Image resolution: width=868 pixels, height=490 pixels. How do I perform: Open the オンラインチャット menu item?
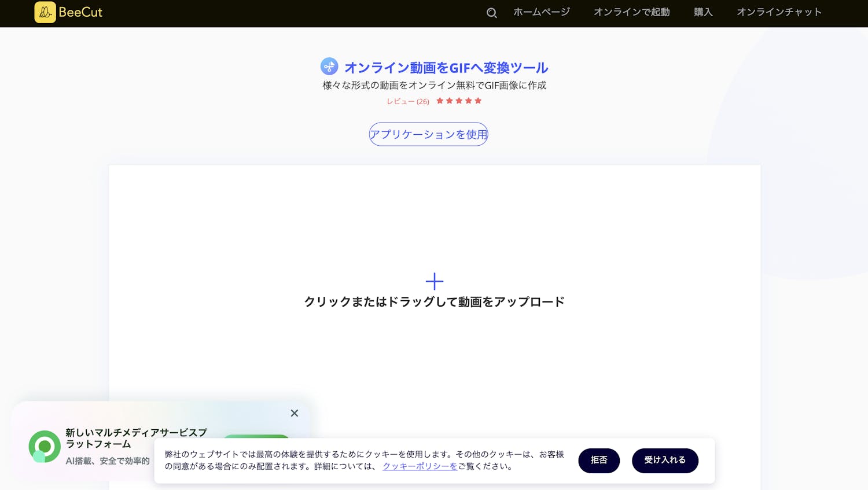(x=779, y=12)
